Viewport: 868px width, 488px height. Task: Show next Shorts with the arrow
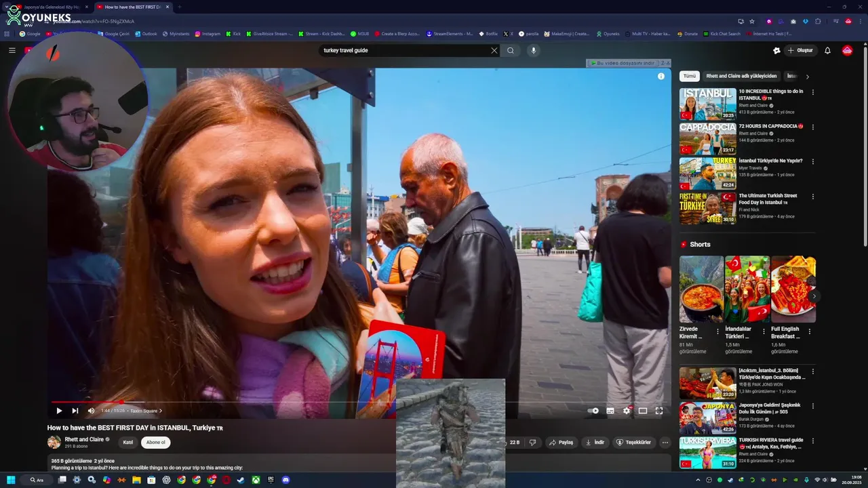coord(814,296)
